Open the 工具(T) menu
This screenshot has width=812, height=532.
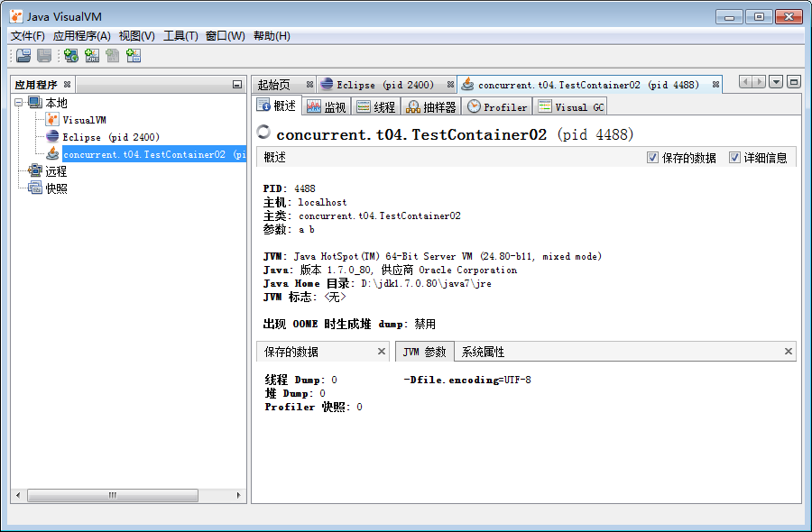(x=180, y=36)
